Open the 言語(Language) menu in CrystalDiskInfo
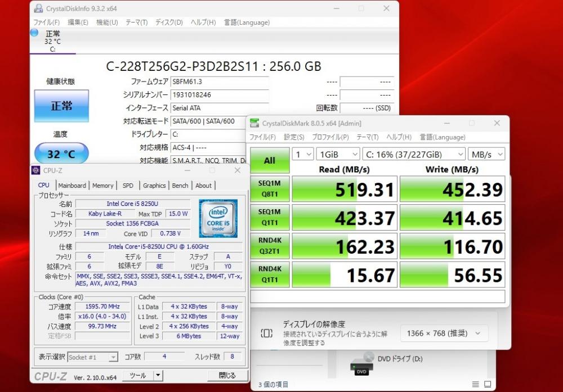The image size is (563, 392). [247, 22]
